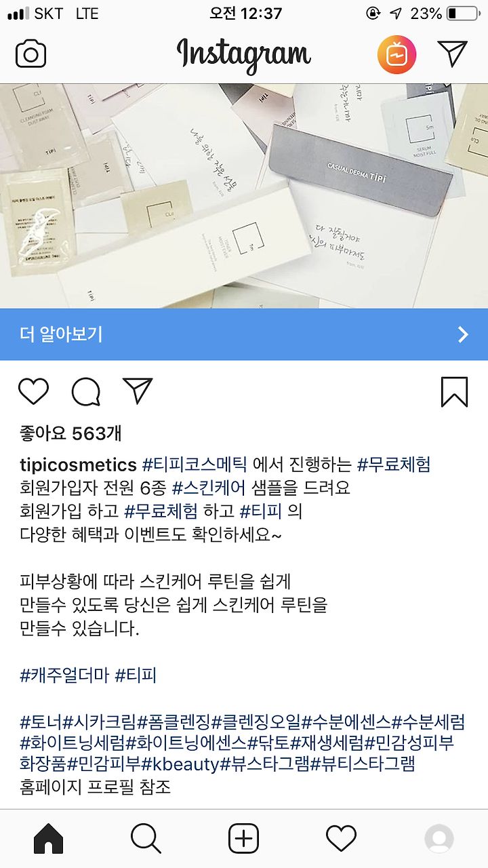The width and height of the screenshot is (488, 868).
Task: Tap the comment bubble icon
Action: point(86,391)
